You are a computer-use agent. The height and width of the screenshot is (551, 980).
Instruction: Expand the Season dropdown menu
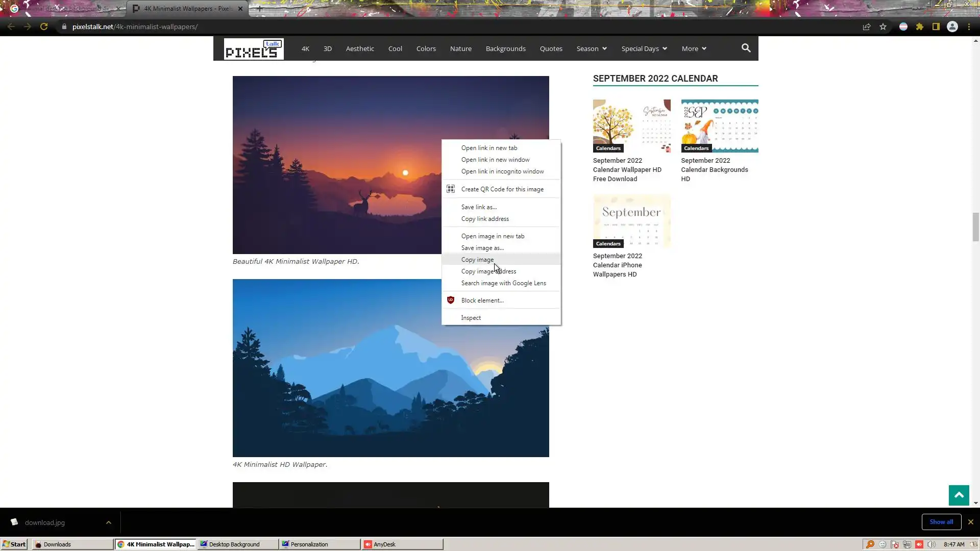click(x=592, y=48)
